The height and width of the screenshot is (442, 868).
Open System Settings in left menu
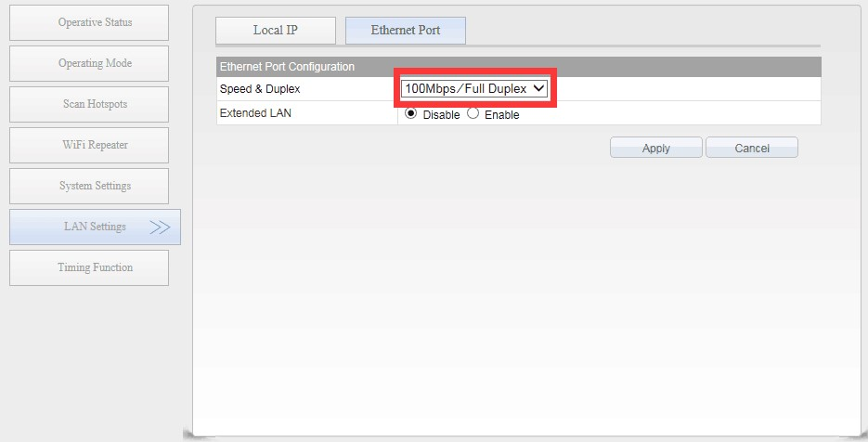click(89, 186)
